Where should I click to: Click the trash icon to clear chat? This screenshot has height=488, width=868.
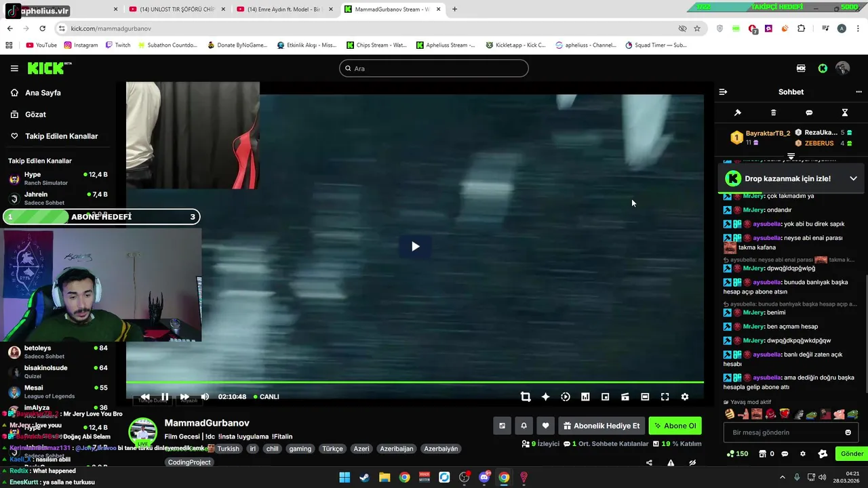tap(773, 113)
